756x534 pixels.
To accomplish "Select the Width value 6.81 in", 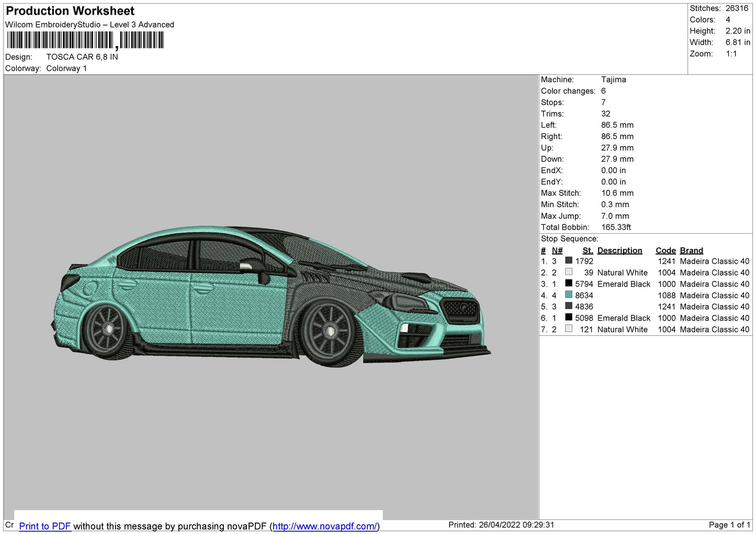I will (x=738, y=42).
